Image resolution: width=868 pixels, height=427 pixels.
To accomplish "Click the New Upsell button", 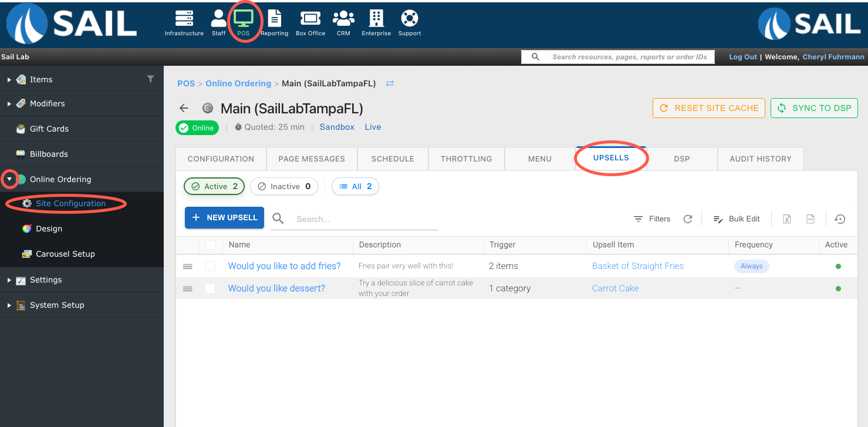I will tap(224, 217).
